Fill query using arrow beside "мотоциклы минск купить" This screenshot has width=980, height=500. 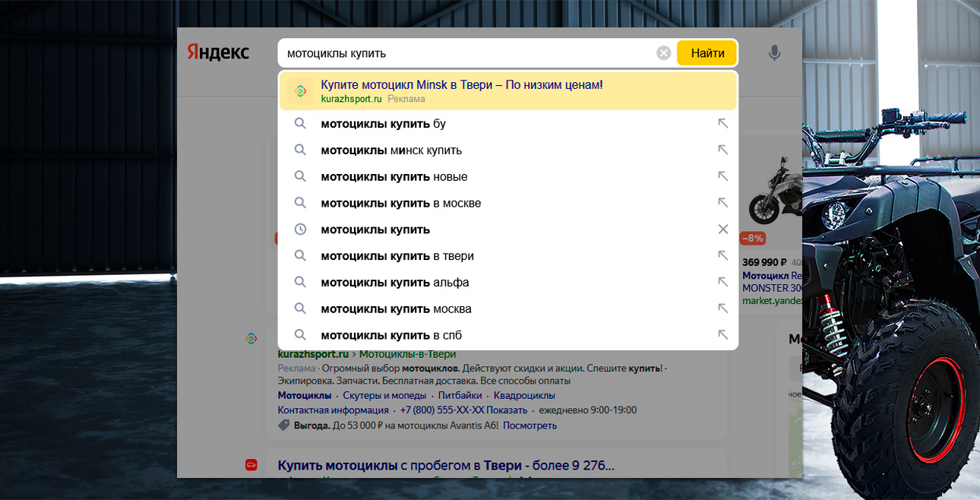tap(722, 150)
